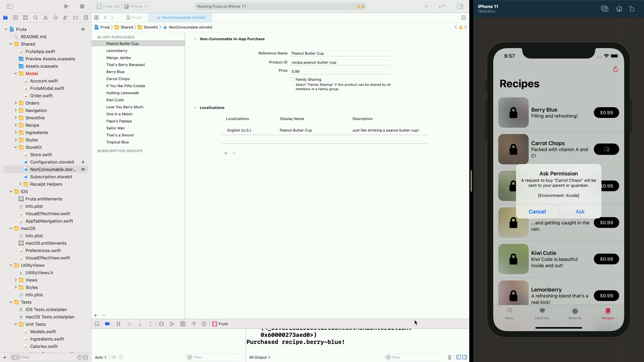Open the All Output dropdown
Image resolution: width=644 pixels, height=362 pixels.
[260, 357]
